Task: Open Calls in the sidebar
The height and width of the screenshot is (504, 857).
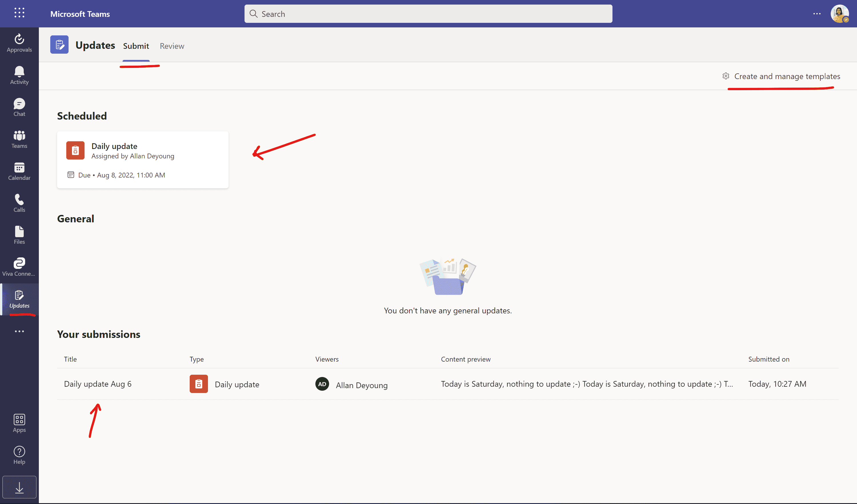Action: point(19,203)
